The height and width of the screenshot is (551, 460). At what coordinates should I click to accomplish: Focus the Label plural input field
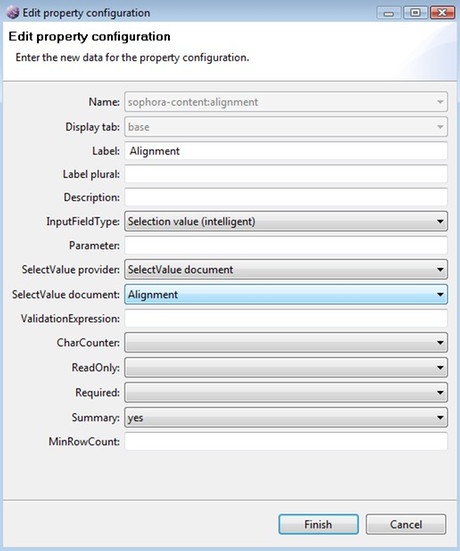pyautogui.click(x=286, y=174)
